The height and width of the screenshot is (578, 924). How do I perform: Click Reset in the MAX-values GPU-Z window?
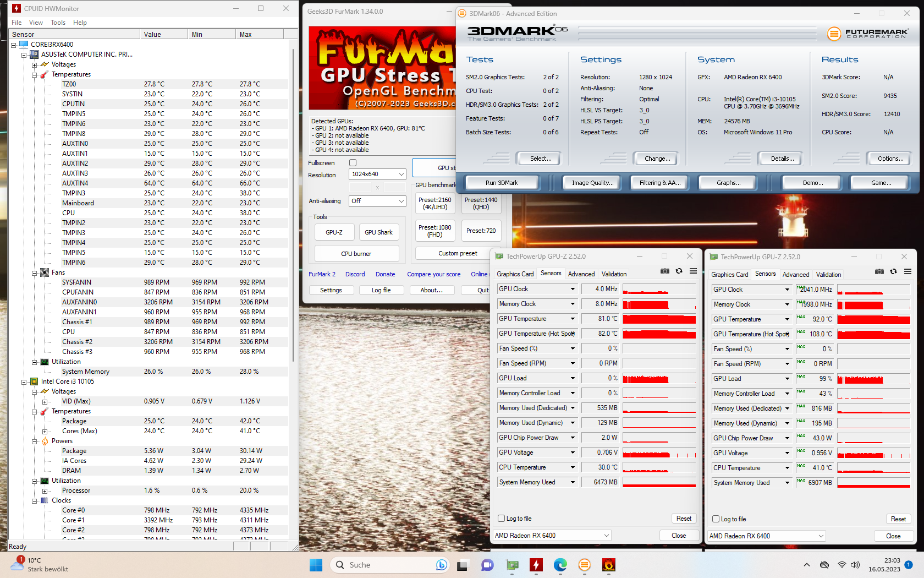coord(898,519)
